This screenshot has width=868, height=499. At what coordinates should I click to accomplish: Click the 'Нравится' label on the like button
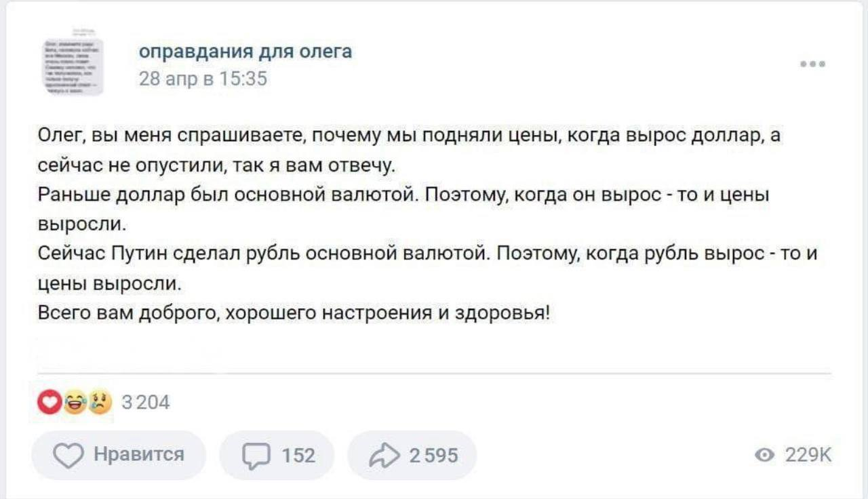pos(138,454)
